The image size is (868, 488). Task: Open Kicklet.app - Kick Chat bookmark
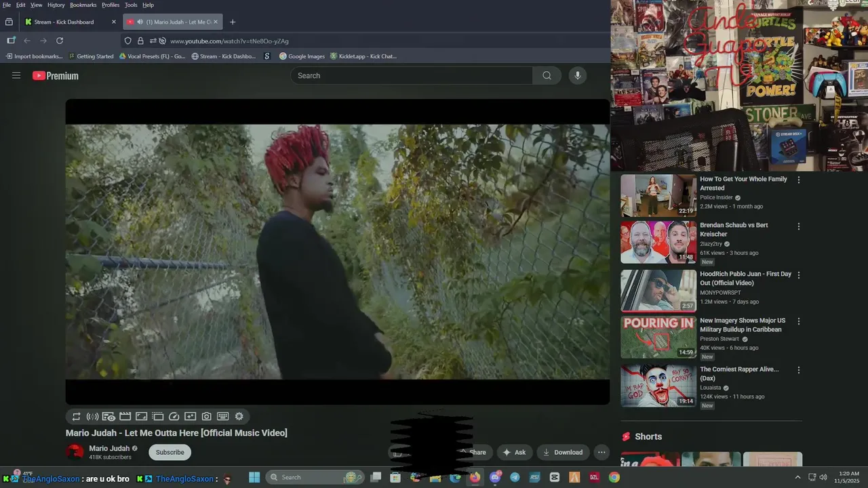pyautogui.click(x=363, y=56)
